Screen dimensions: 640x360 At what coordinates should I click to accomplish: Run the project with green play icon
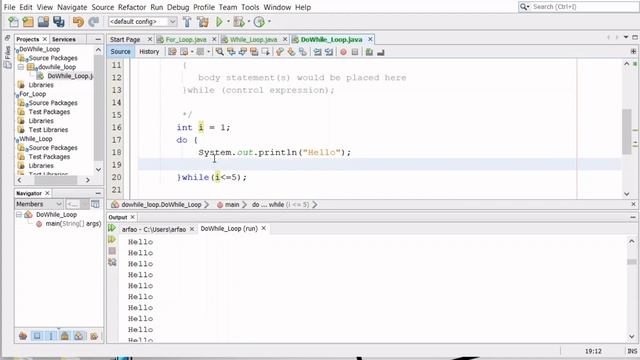(x=219, y=22)
